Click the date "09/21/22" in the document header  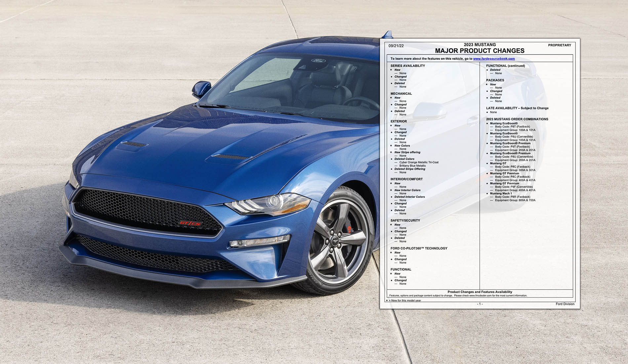click(396, 46)
